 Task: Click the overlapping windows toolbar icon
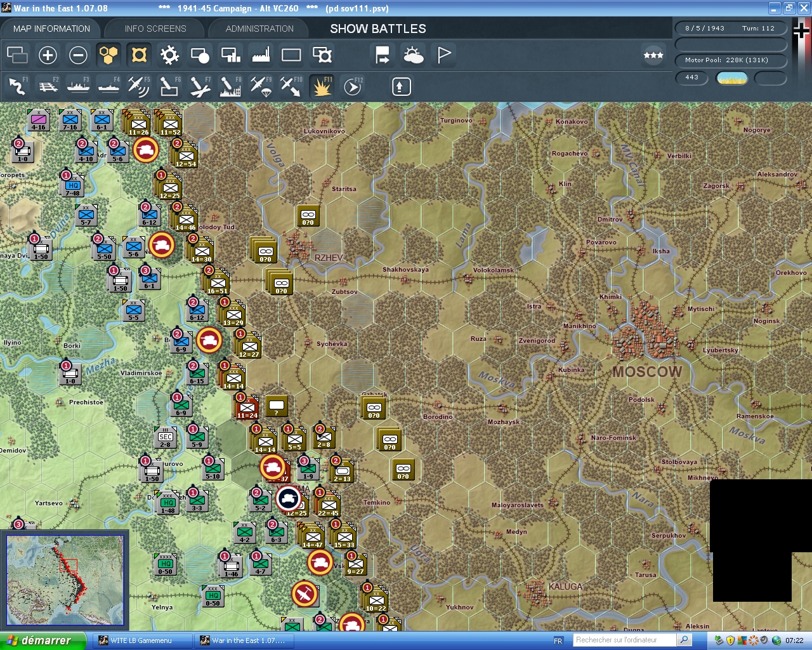pyautogui.click(x=17, y=55)
